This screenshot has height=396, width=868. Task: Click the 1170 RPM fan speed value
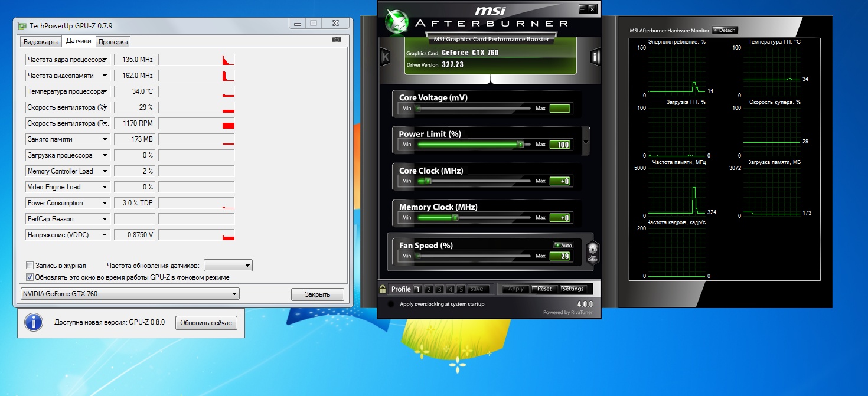pos(135,123)
